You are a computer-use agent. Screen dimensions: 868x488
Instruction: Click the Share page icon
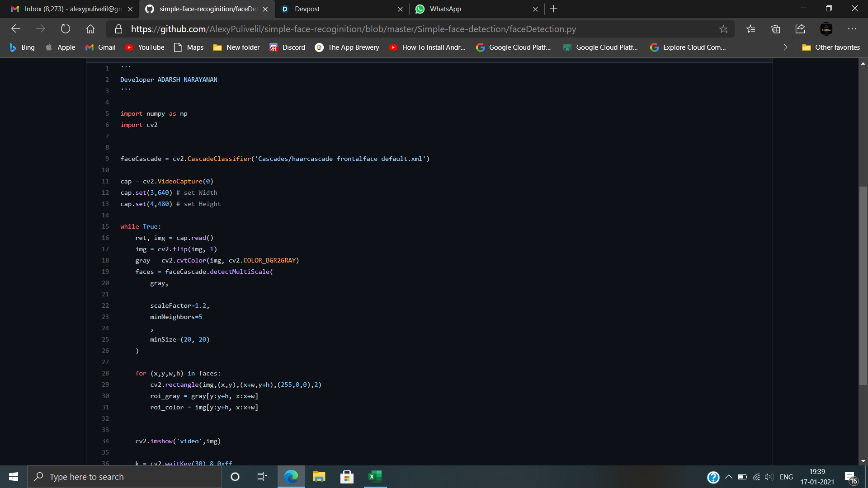(800, 29)
